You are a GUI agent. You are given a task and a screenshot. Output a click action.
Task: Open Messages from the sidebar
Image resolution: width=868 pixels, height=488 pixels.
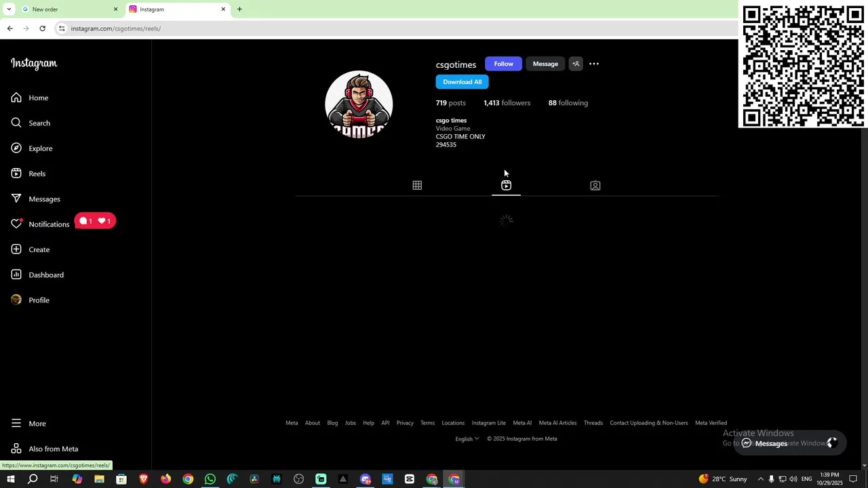(x=36, y=199)
